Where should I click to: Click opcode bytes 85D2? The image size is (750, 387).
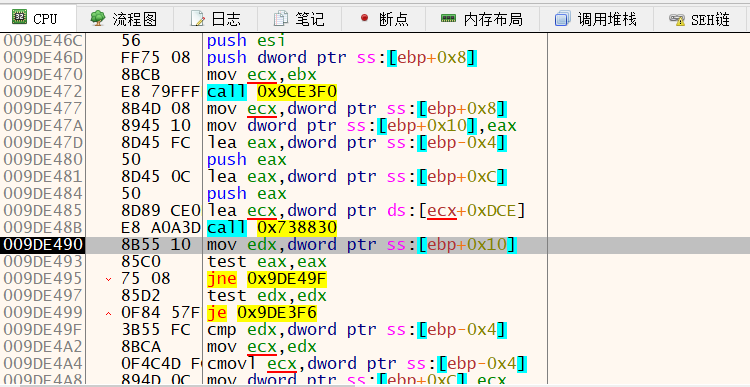141,296
